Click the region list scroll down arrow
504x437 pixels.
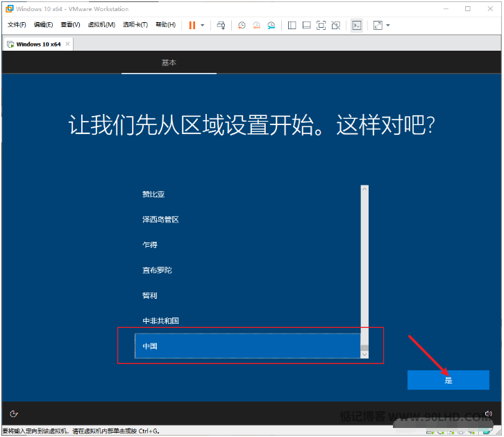[364, 354]
